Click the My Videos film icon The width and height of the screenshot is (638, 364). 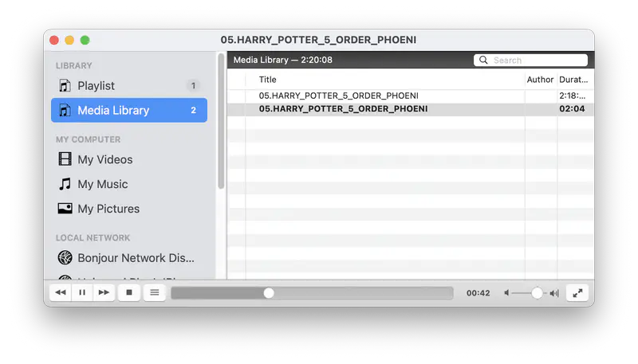point(65,159)
